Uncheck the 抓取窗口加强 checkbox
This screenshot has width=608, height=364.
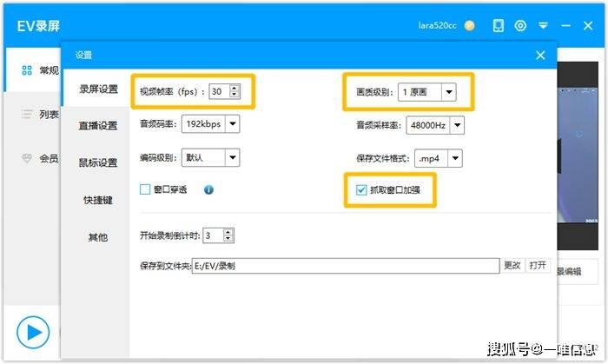point(361,189)
